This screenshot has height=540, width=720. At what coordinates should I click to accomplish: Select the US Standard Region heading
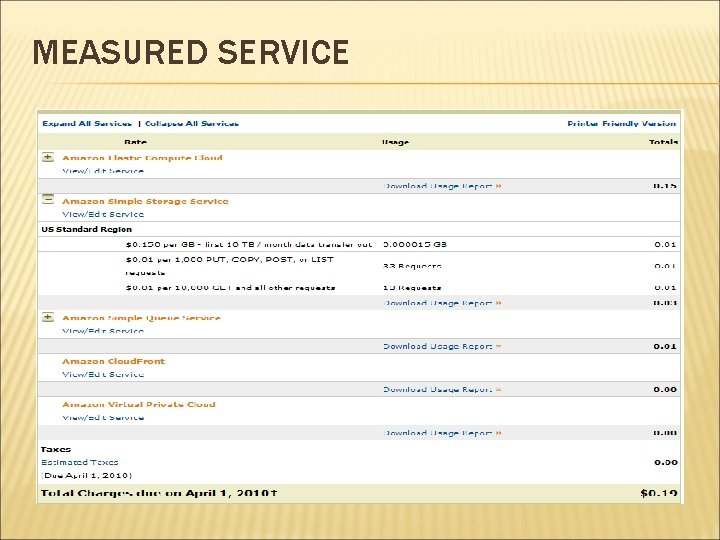click(86, 229)
